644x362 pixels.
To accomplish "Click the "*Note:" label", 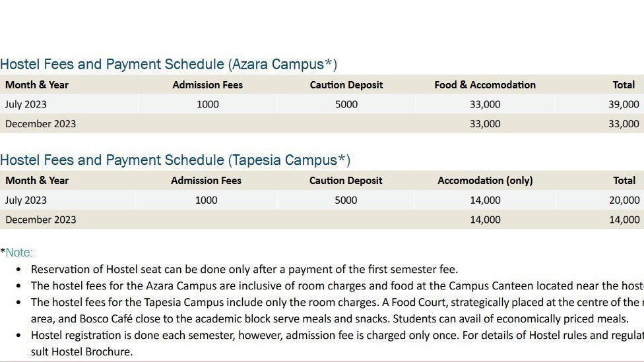I will (16, 253).
